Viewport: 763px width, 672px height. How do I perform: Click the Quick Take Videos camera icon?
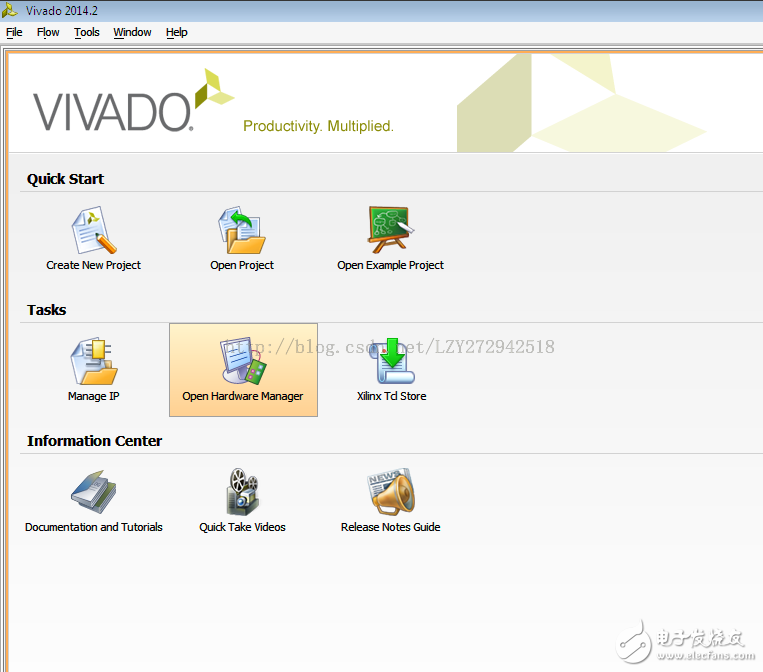coord(242,492)
